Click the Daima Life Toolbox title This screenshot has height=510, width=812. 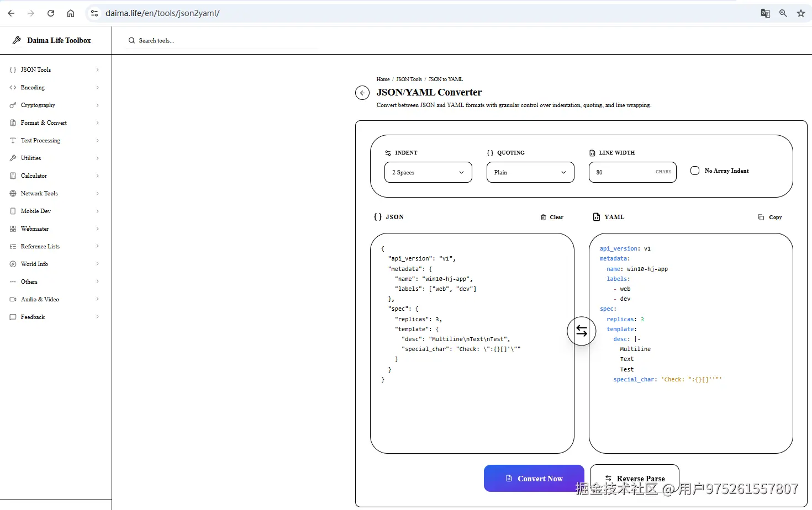tap(59, 40)
